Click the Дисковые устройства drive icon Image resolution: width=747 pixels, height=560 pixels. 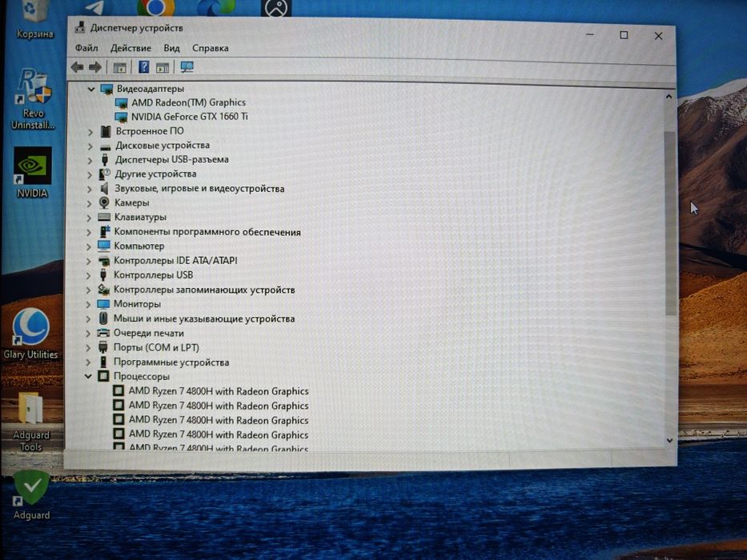pos(106,146)
